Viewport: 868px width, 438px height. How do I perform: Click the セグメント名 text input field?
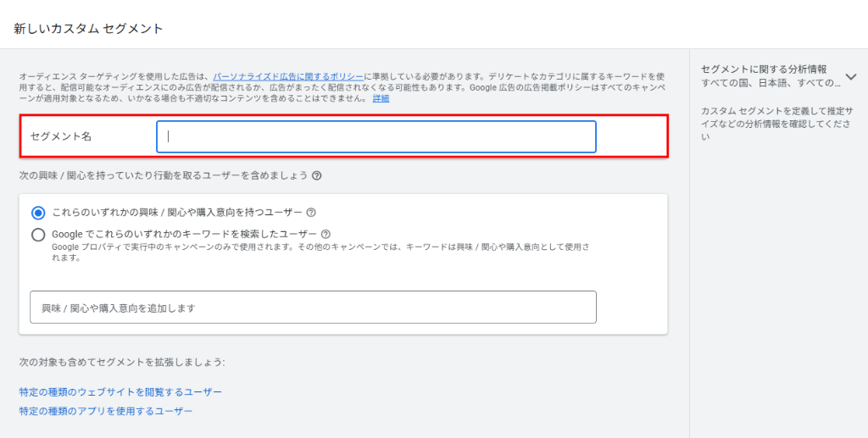point(376,136)
